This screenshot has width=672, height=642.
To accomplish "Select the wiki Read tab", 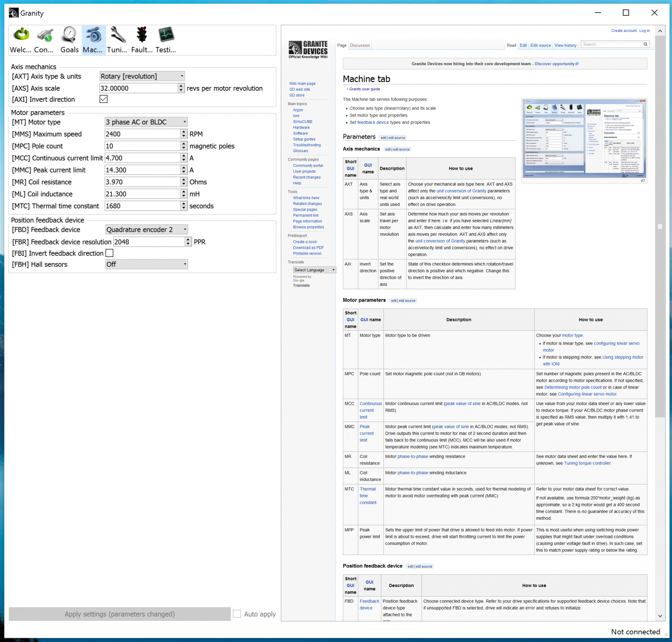I will pyautogui.click(x=511, y=45).
